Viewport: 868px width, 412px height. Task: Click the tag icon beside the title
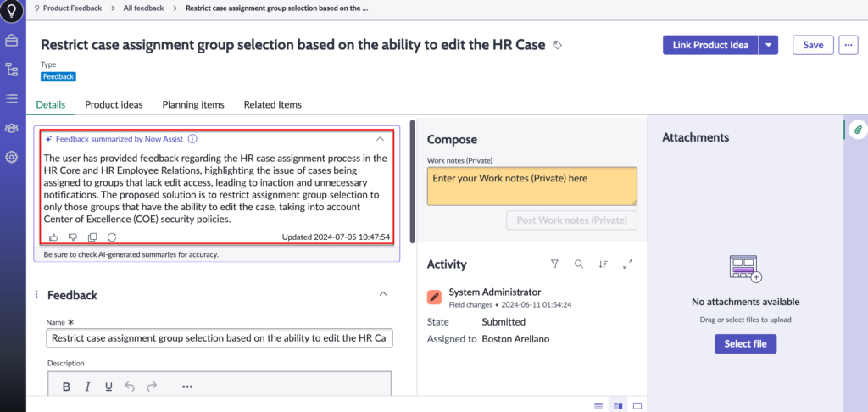[x=557, y=45]
